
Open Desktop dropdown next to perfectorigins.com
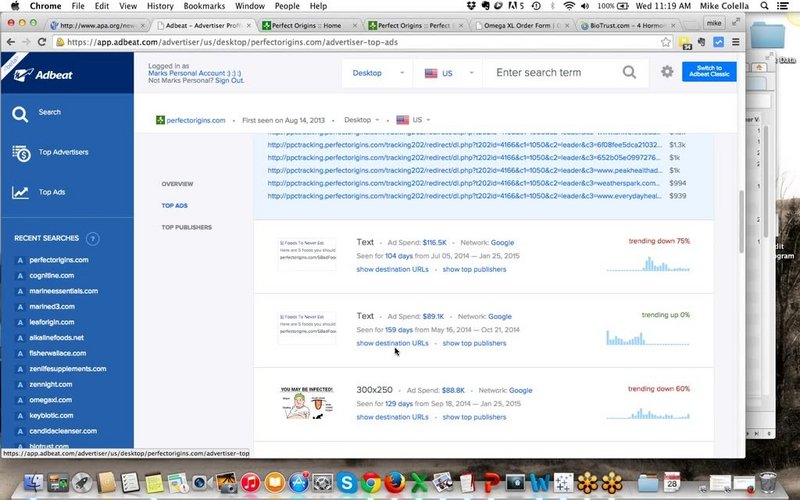click(x=362, y=120)
